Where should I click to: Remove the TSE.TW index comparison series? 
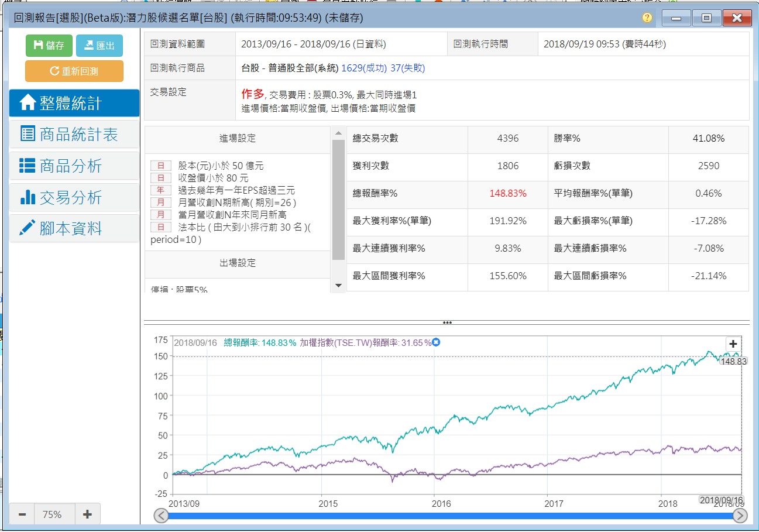coord(436,342)
